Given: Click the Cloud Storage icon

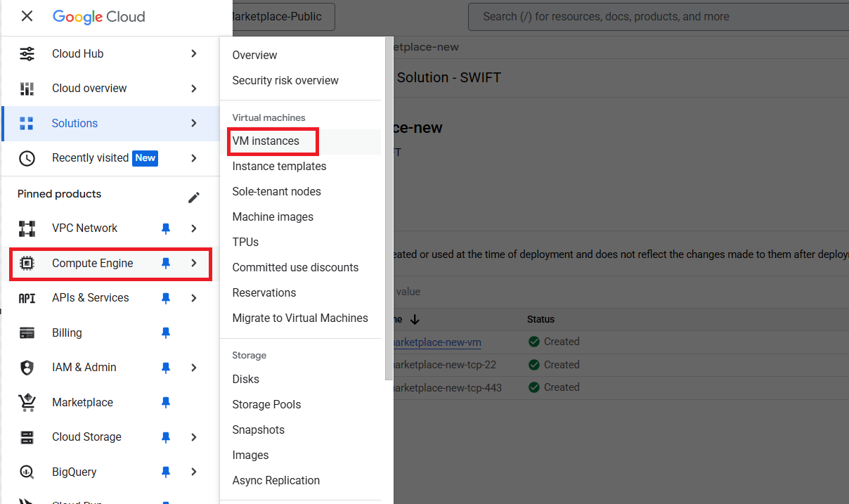Looking at the screenshot, I should [27, 437].
